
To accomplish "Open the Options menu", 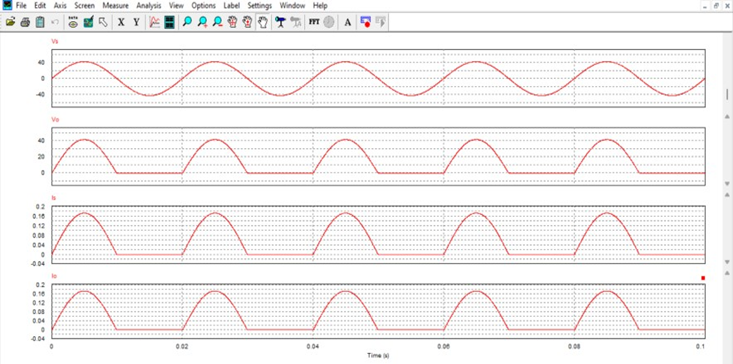I will point(203,6).
